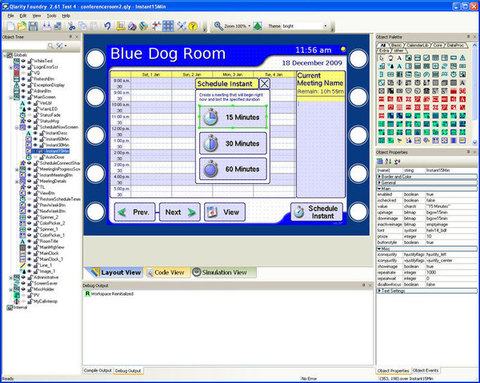Viewport: 480px width, 383px height.
Task: Open the Theme dropdown
Action: coord(325,26)
